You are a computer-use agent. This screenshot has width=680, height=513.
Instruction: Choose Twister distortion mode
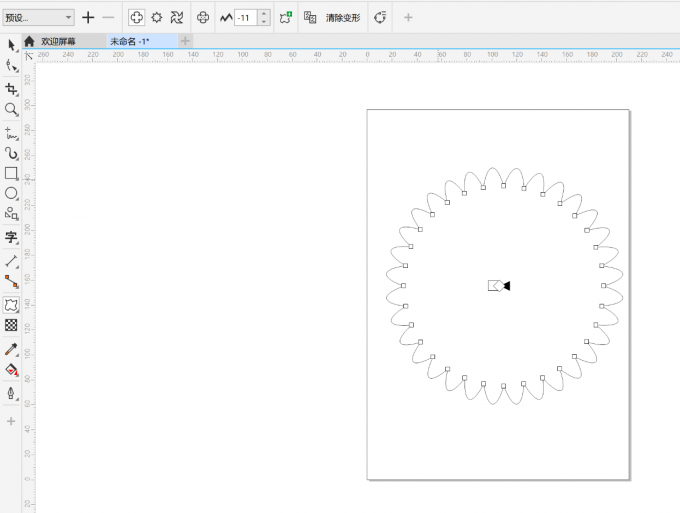(x=177, y=17)
